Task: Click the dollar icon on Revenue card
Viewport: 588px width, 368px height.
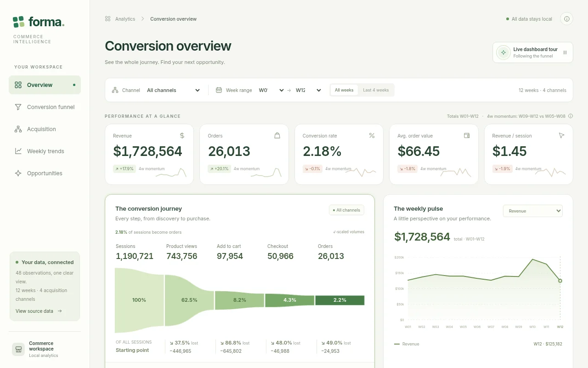Action: 182,136
